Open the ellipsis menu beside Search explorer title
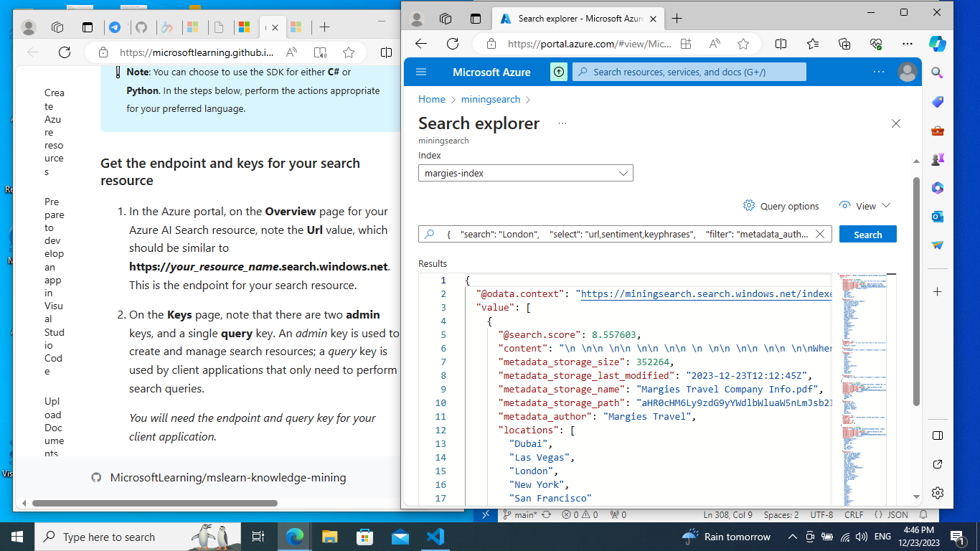 562,123
